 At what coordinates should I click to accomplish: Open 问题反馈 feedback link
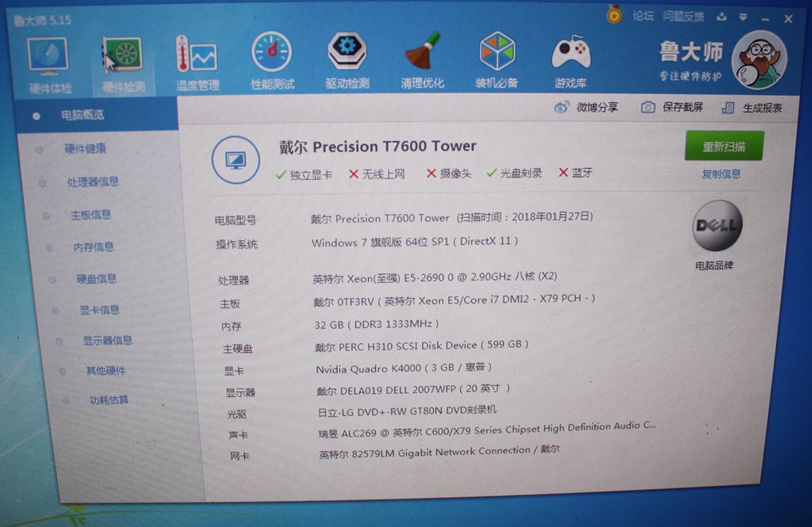pos(683,17)
